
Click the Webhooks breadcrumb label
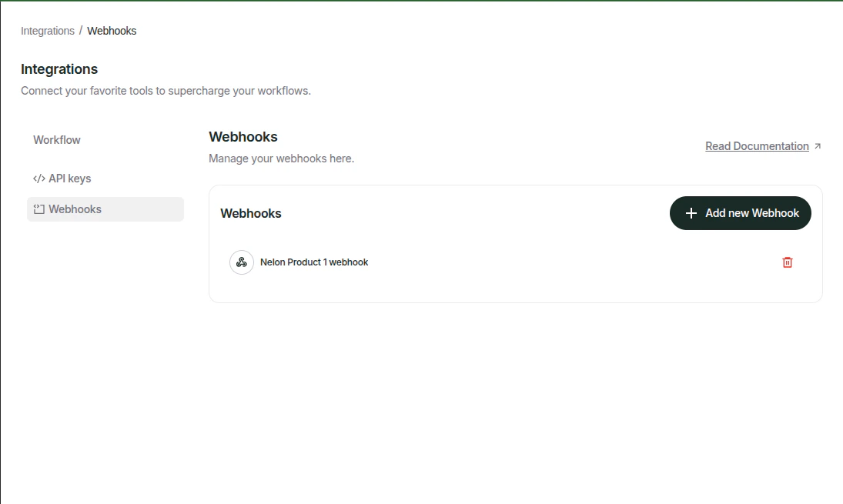click(111, 30)
